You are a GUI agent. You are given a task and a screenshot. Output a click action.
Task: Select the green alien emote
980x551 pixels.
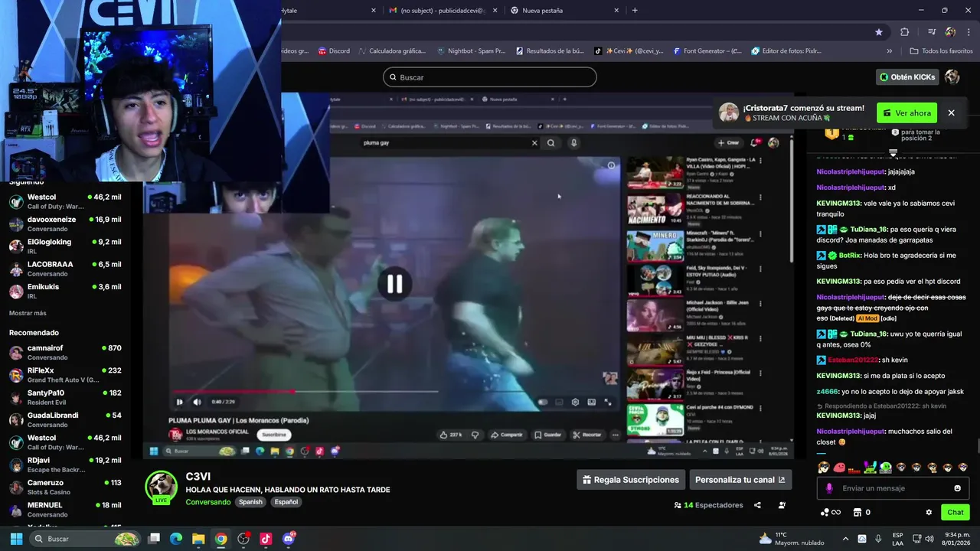[x=885, y=468]
